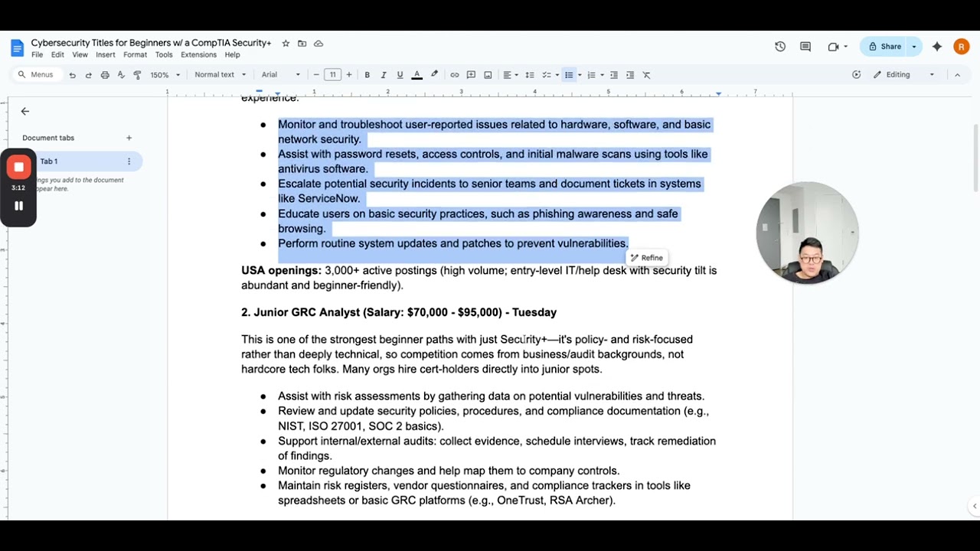Click the Undo arrow in the toolbar
The width and height of the screenshot is (980, 551).
click(72, 75)
